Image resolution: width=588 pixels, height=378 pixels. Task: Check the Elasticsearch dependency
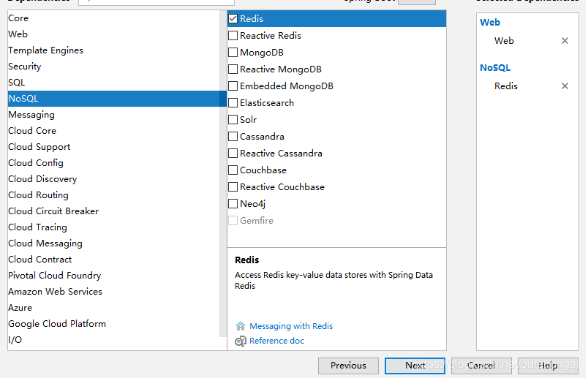pos(233,103)
